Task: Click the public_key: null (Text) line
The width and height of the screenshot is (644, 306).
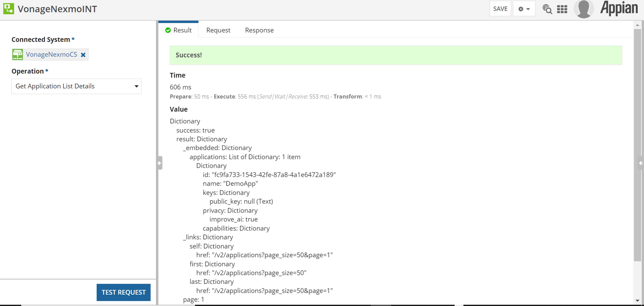Action: [x=241, y=202]
